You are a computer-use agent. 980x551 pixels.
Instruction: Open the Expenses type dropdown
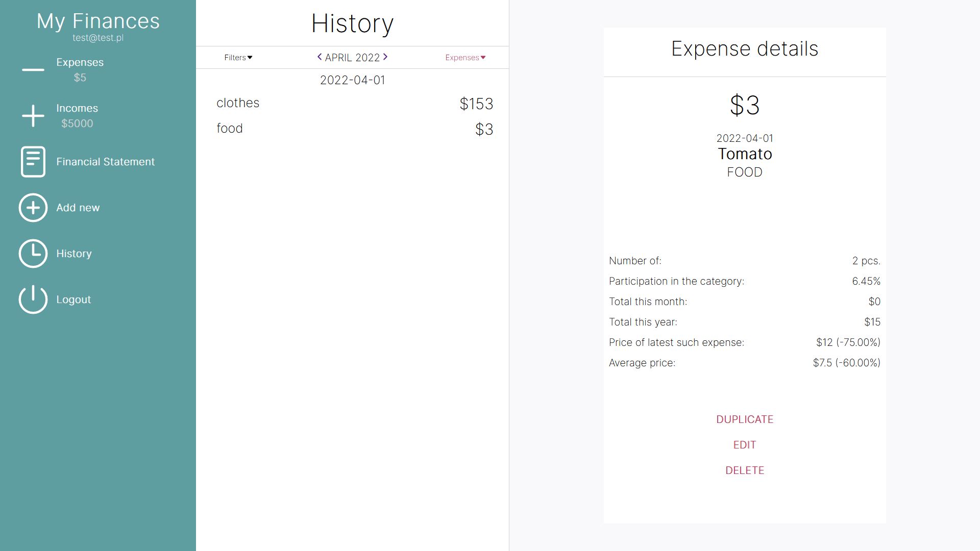[x=464, y=58]
